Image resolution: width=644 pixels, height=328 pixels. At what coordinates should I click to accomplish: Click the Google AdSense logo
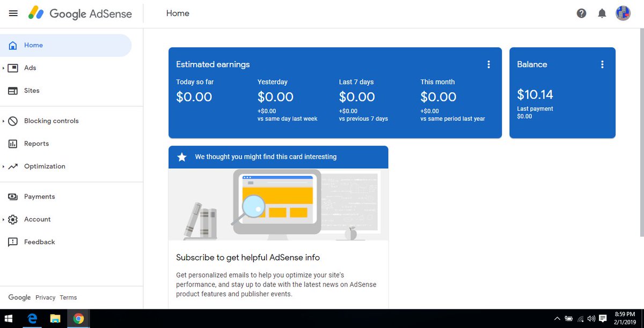[80, 14]
